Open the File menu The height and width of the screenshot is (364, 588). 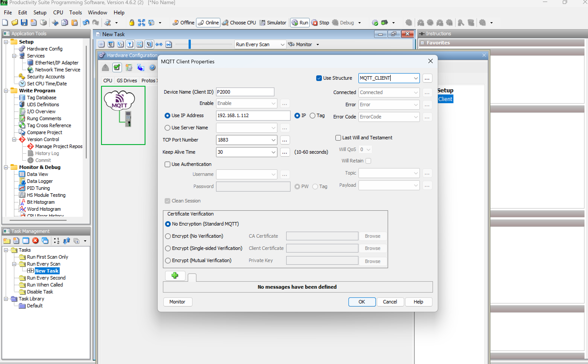click(x=8, y=13)
